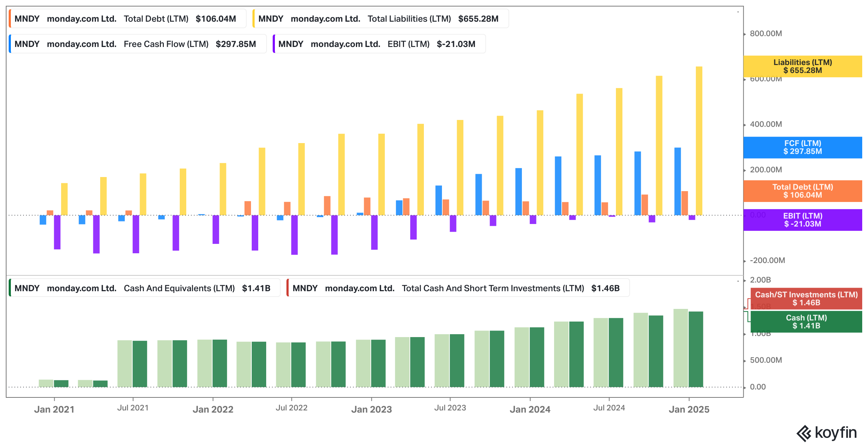Image resolution: width=868 pixels, height=448 pixels.
Task: Select Total Cash And Short Term Investments legend
Action: click(x=458, y=288)
